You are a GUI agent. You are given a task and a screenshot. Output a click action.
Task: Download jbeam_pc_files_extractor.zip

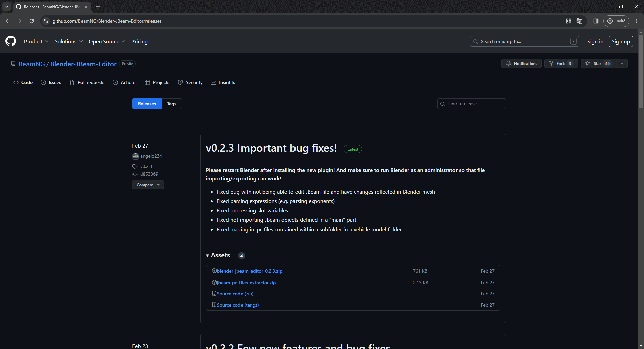pos(246,283)
